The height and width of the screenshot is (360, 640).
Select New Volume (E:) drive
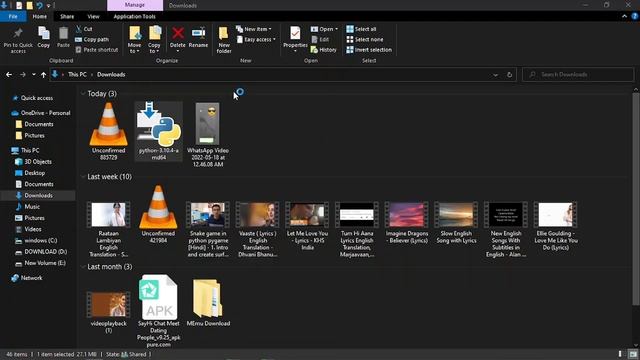click(44, 263)
